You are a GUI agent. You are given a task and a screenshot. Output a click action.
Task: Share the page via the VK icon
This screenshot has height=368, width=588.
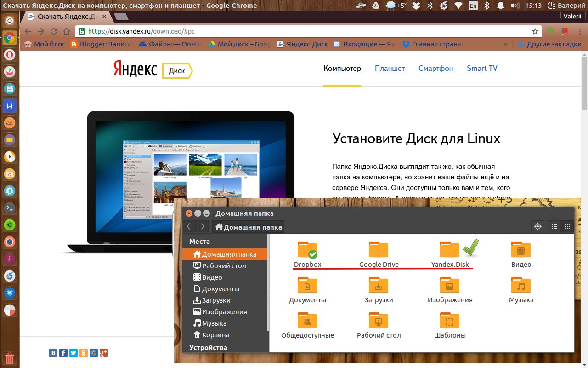tap(53, 352)
